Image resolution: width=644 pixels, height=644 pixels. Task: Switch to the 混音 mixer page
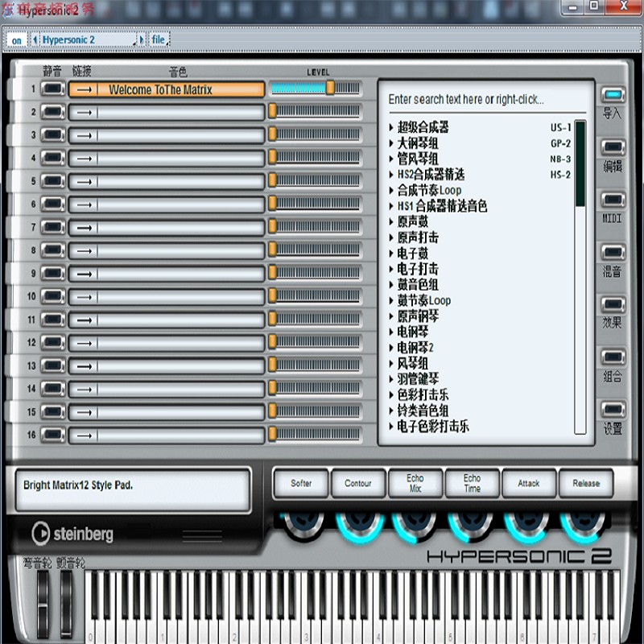(x=613, y=252)
